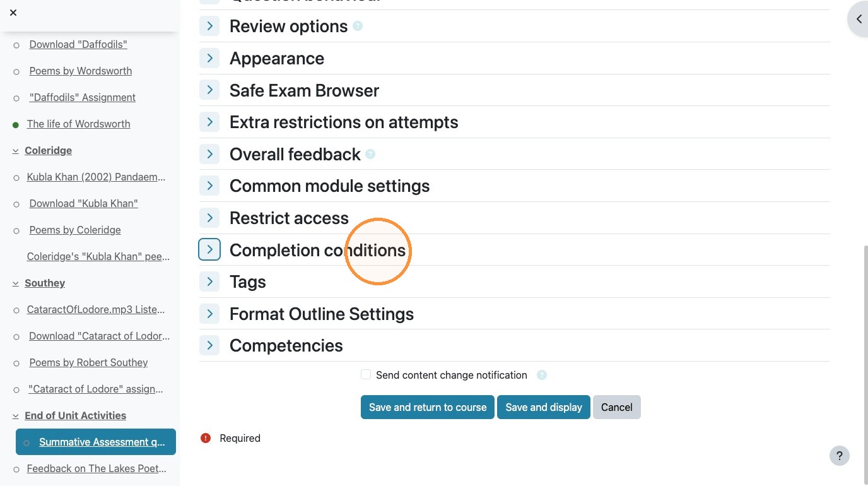The width and height of the screenshot is (868, 486).
Task: Click completion circle beside The life of Wordsworth
Action: [16, 125]
